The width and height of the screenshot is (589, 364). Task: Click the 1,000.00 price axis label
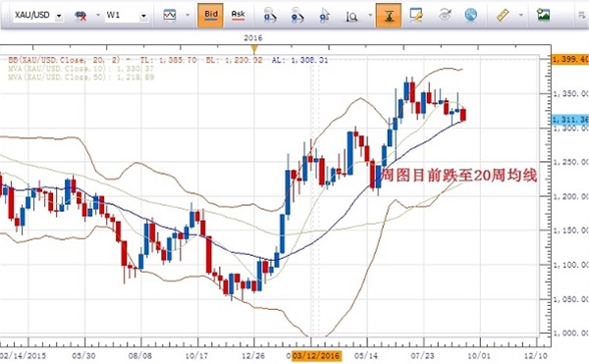[571, 334]
